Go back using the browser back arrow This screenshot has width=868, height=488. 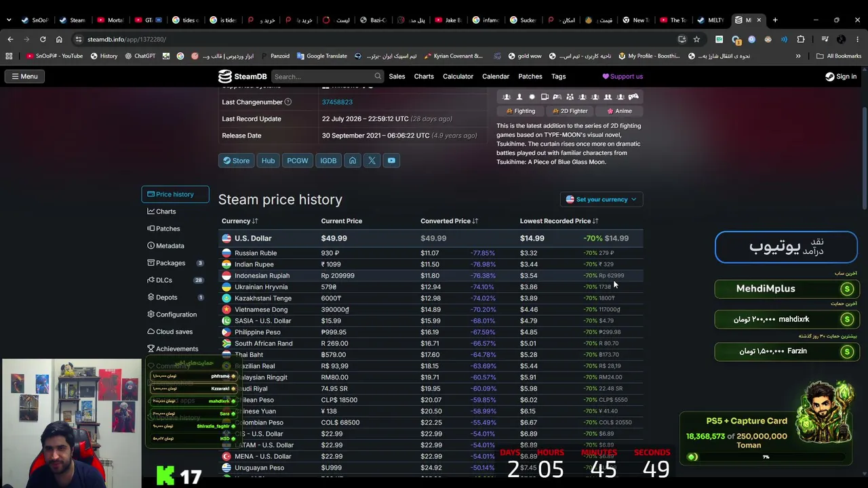click(10, 39)
